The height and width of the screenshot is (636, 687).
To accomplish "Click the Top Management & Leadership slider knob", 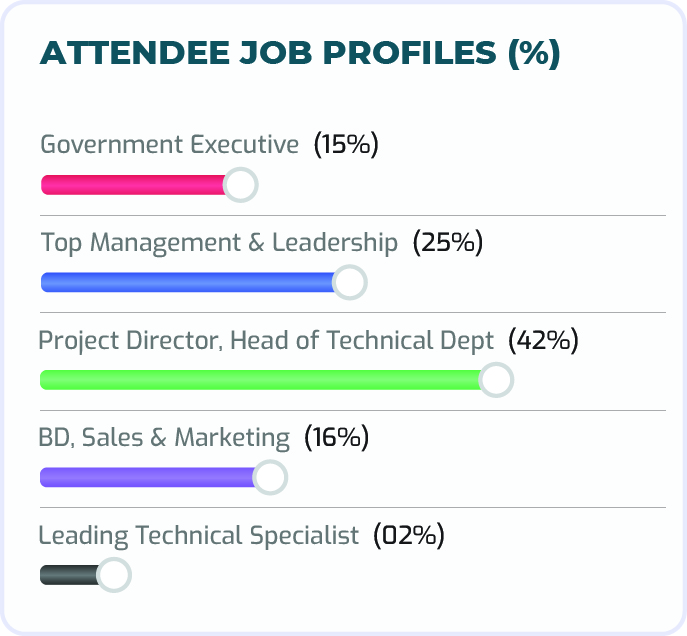I will click(x=349, y=283).
